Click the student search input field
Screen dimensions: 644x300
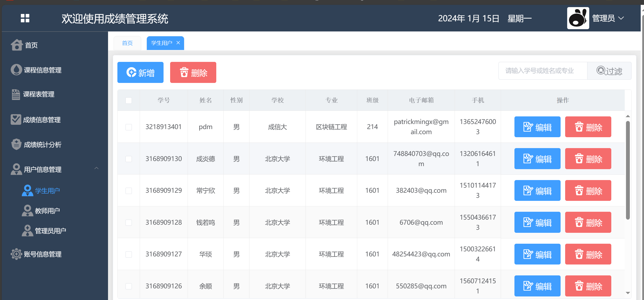543,71
